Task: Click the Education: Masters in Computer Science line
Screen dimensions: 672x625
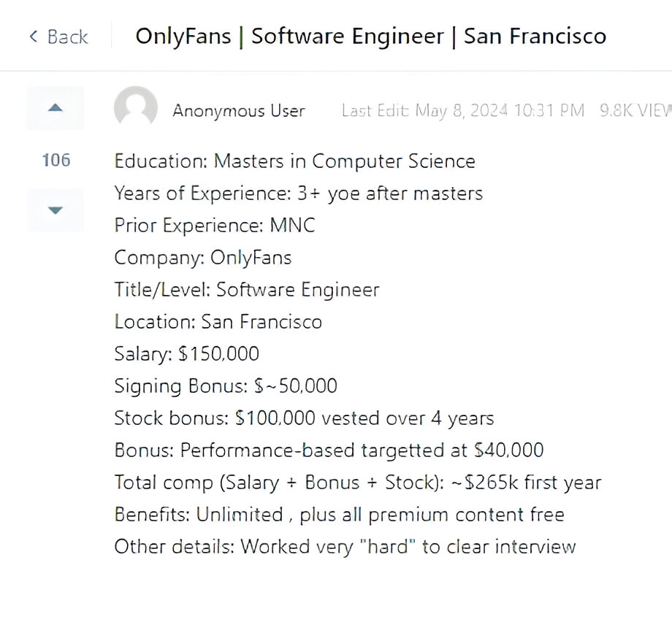Action: 294,161
